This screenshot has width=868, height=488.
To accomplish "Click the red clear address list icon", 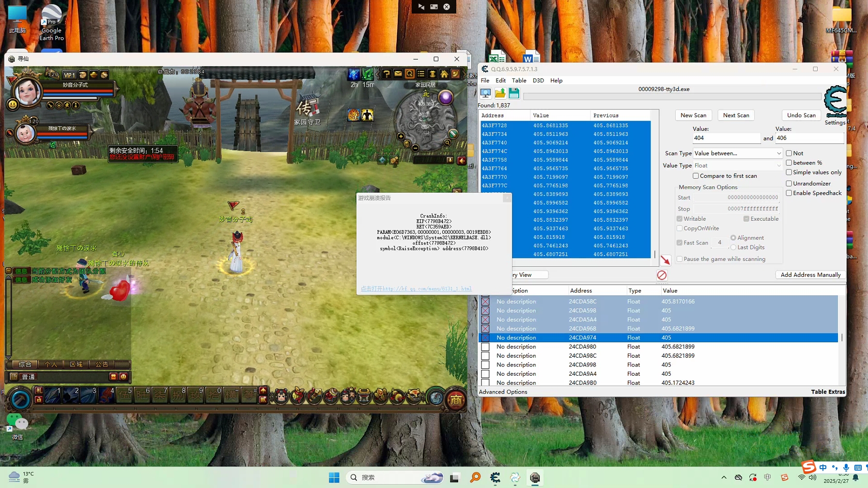I will tap(662, 275).
